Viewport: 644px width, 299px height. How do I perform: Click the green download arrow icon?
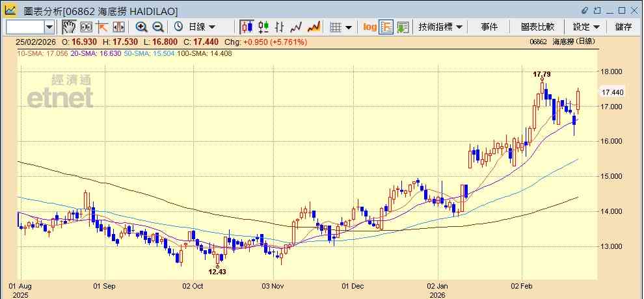(x=403, y=27)
